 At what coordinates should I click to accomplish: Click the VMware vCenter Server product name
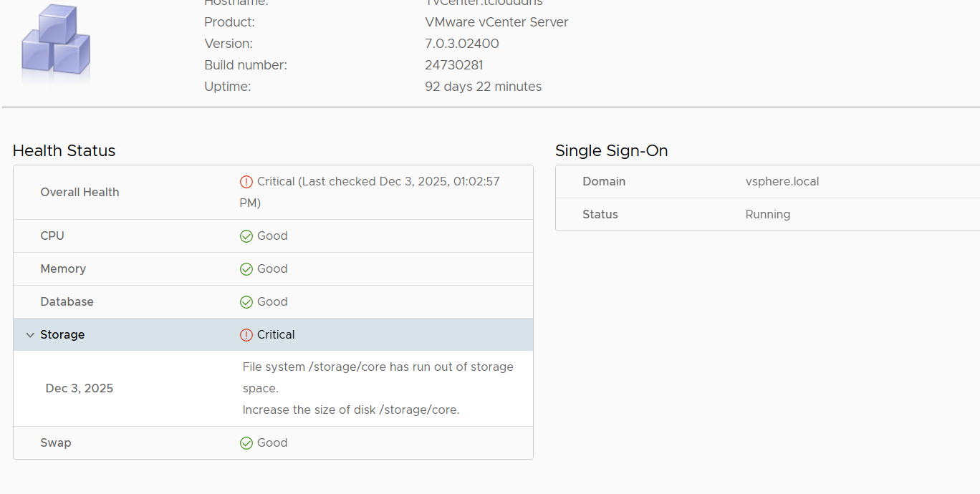pos(496,22)
